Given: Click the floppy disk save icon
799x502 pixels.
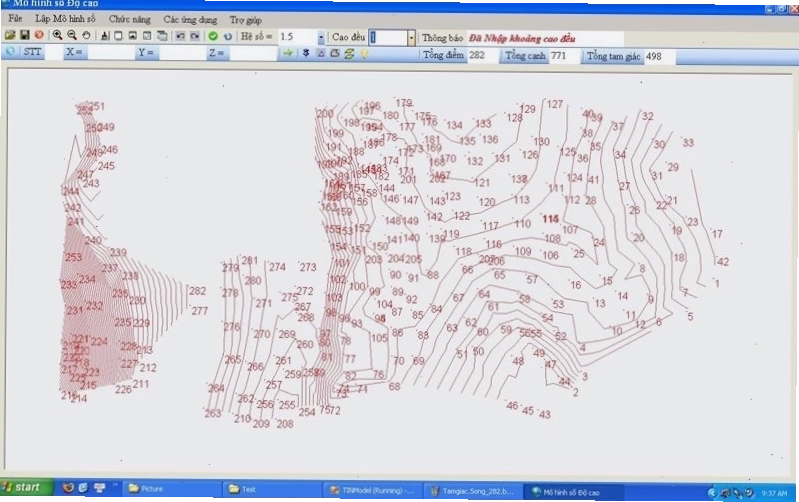Looking at the screenshot, I should point(24,35).
